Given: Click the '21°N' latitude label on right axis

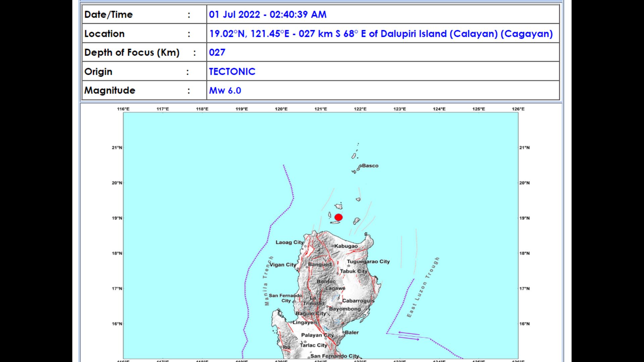Looking at the screenshot, I should tap(525, 147).
